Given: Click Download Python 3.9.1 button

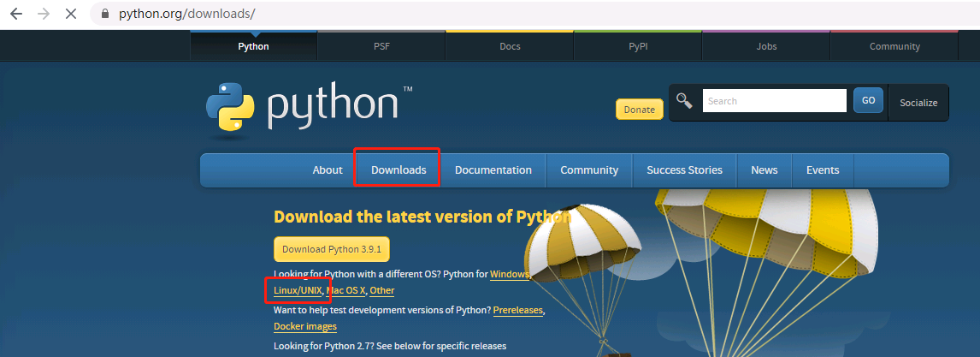Looking at the screenshot, I should point(332,249).
